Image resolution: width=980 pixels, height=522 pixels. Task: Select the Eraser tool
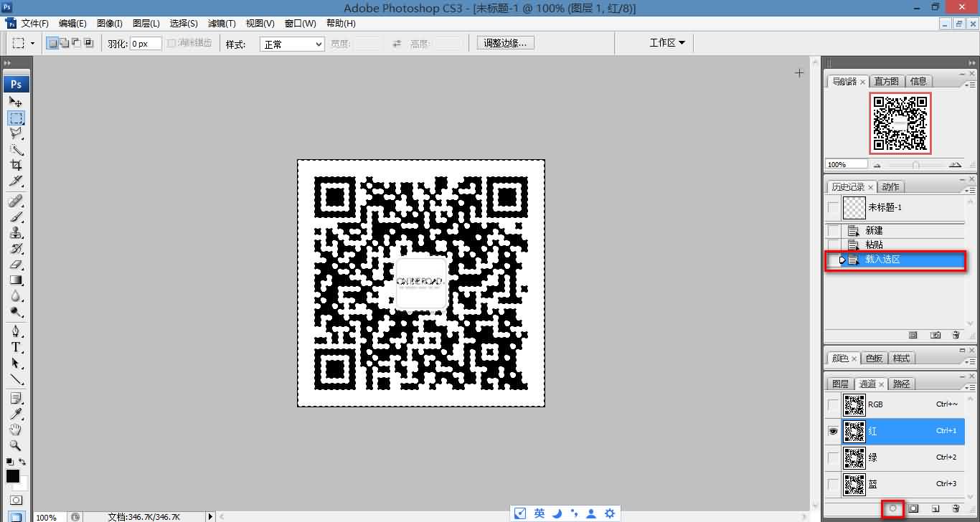click(17, 264)
